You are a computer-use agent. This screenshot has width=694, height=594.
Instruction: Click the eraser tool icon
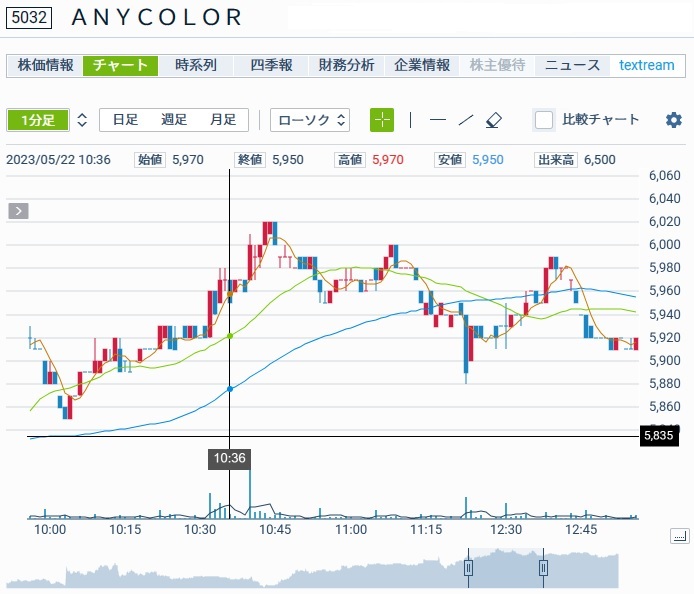pos(493,120)
